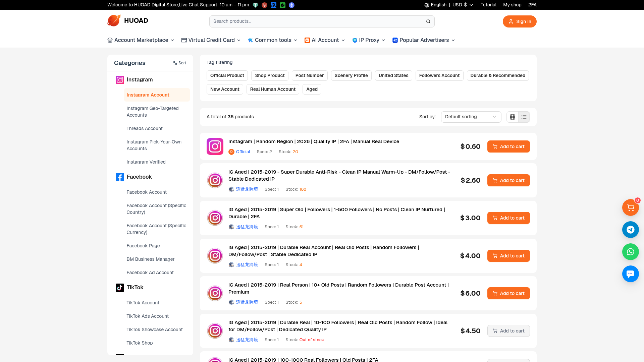Expand the Virtual Credit Card menu
The width and height of the screenshot is (644, 362).
tap(211, 40)
